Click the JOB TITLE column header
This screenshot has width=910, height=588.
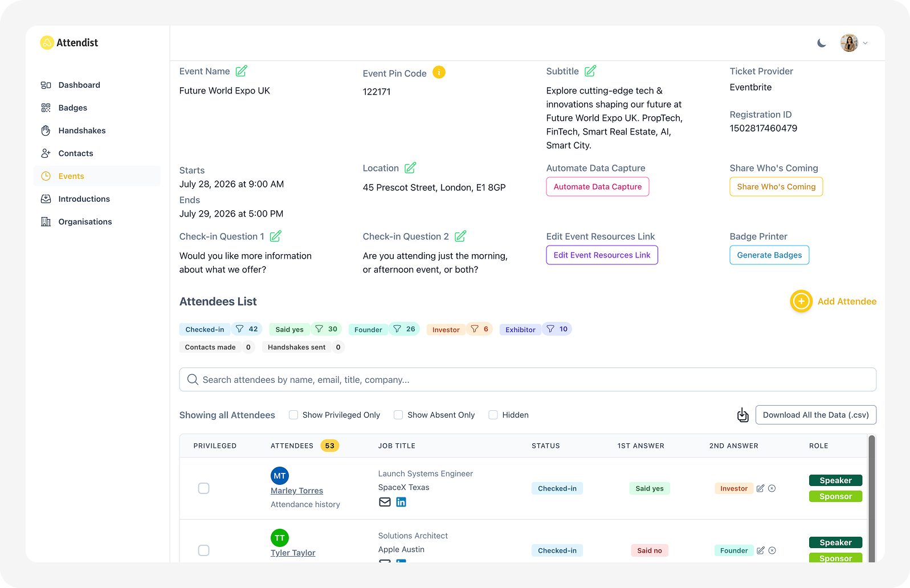(x=397, y=446)
